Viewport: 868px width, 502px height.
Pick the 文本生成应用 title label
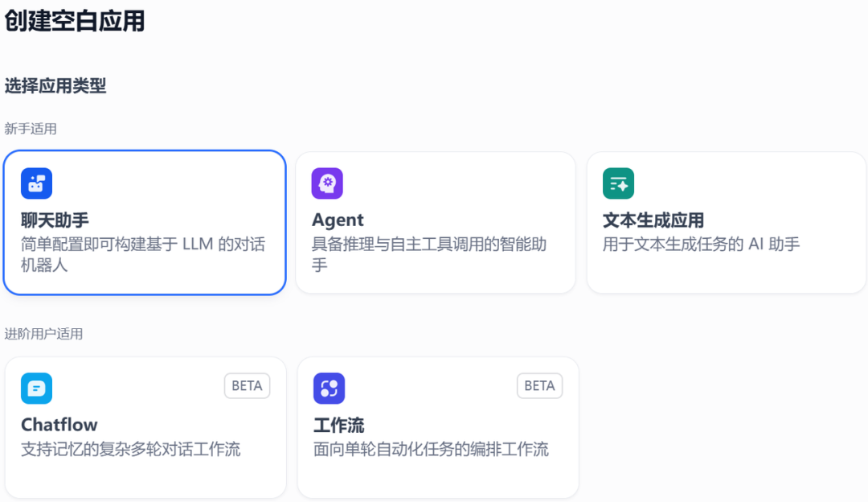(653, 220)
